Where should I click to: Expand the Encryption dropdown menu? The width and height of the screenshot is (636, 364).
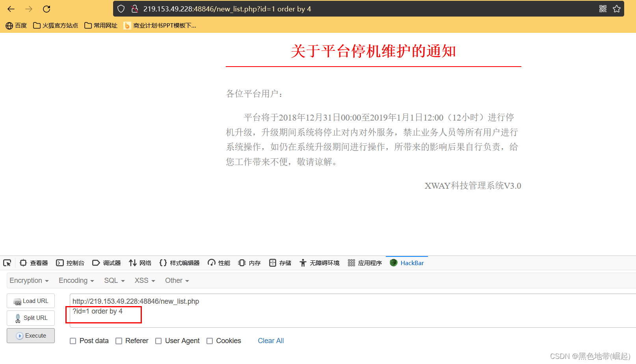tap(29, 280)
